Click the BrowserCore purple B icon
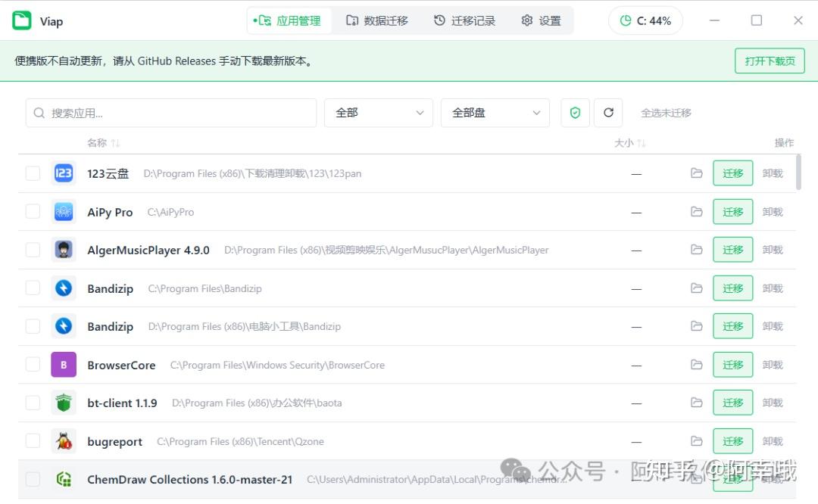This screenshot has width=818, height=504. pos(64,364)
